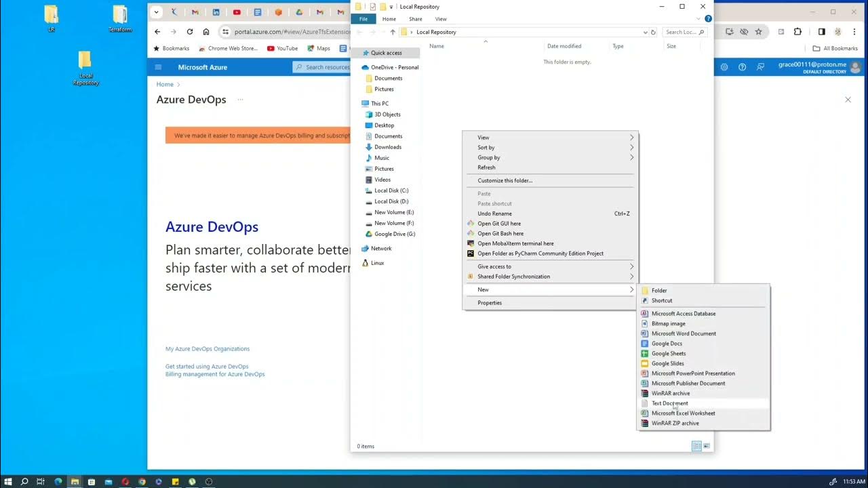Open the Terraform desktop folder
Image resolution: width=868 pixels, height=488 pixels.
pyautogui.click(x=120, y=19)
